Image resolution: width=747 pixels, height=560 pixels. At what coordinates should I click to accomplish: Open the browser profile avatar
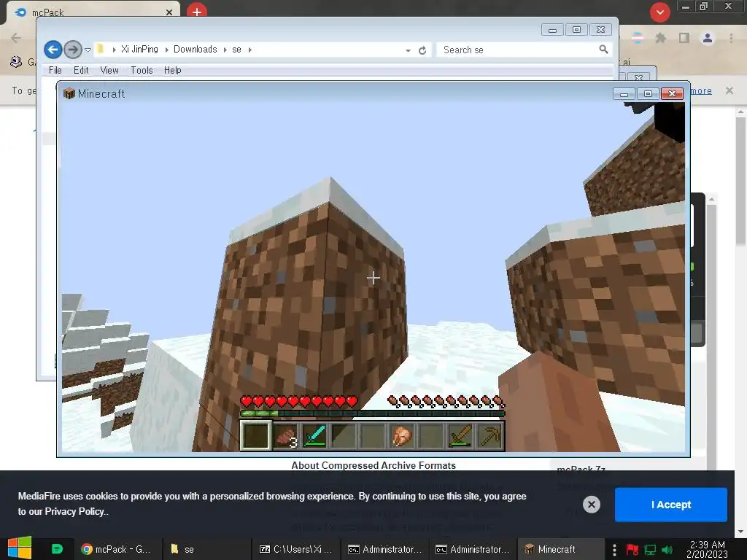tap(708, 38)
